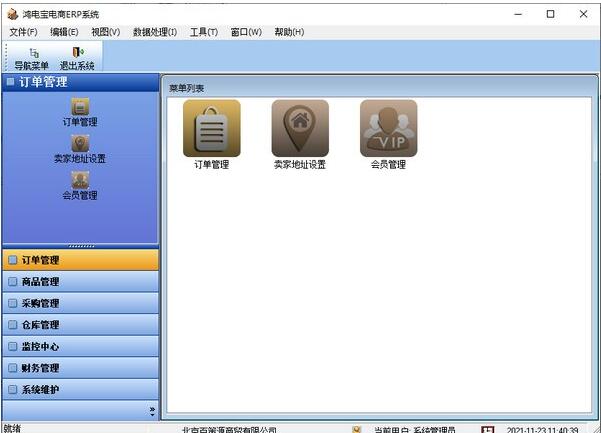Open the 订单管理 large icon in menu list
Screen dimensions: 601x433
tap(212, 128)
